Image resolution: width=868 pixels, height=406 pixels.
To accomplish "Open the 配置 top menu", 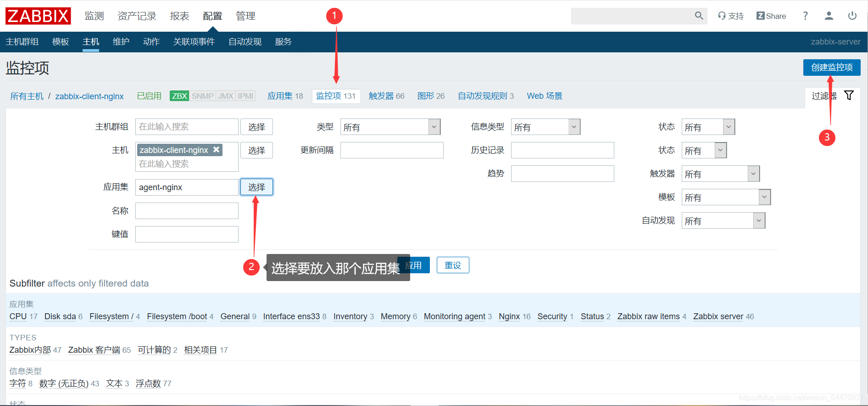I will click(x=212, y=16).
